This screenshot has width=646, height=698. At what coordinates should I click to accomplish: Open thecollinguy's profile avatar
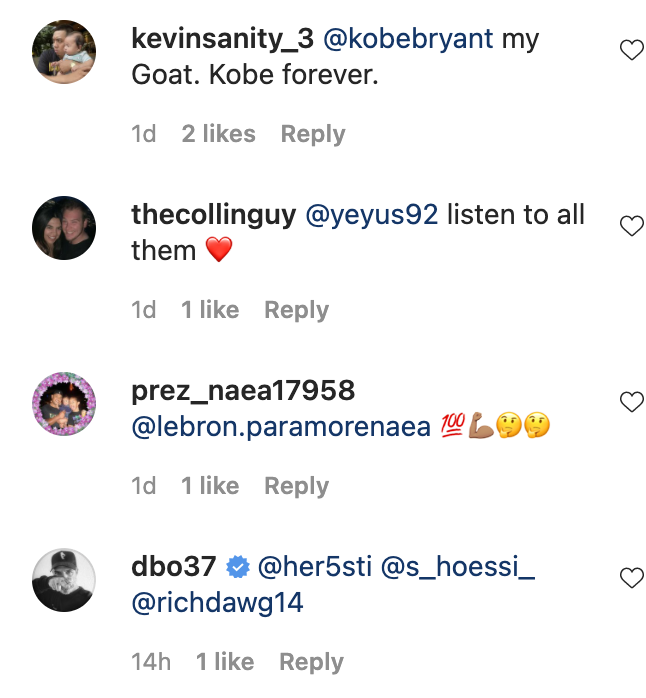click(x=64, y=228)
